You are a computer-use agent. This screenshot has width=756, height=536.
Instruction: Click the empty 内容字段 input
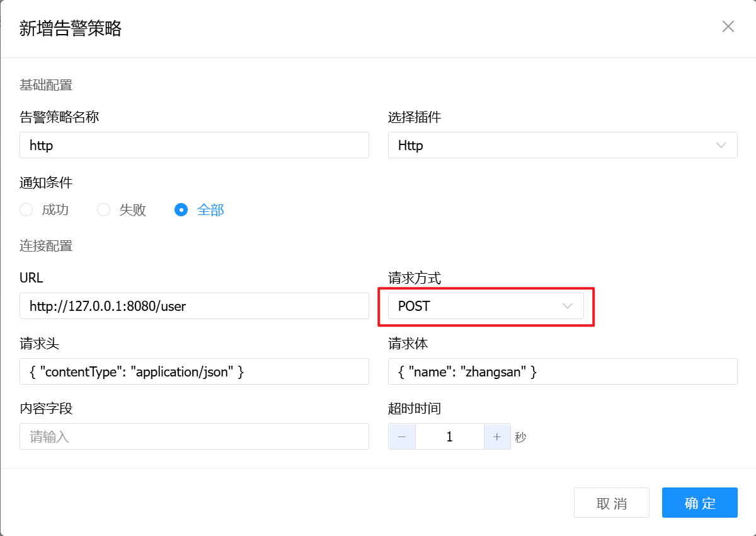coord(194,436)
